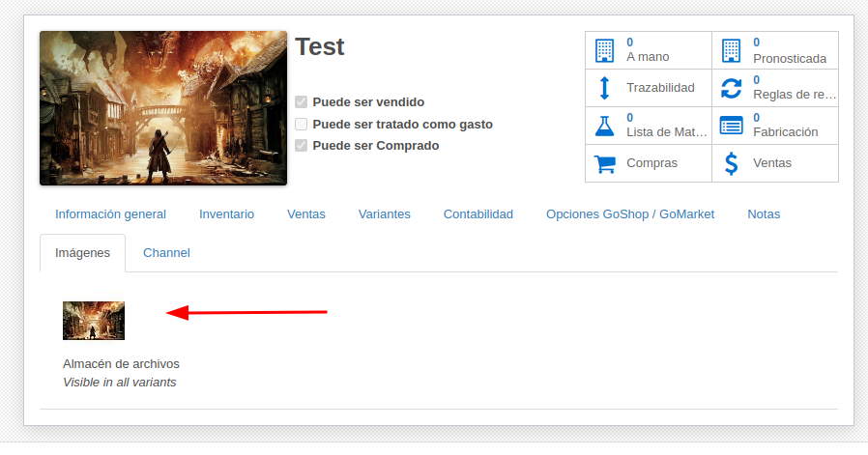Enable Puede ser tratado como gasto checkbox
Viewport: 868px width, 455px height.
[302, 124]
